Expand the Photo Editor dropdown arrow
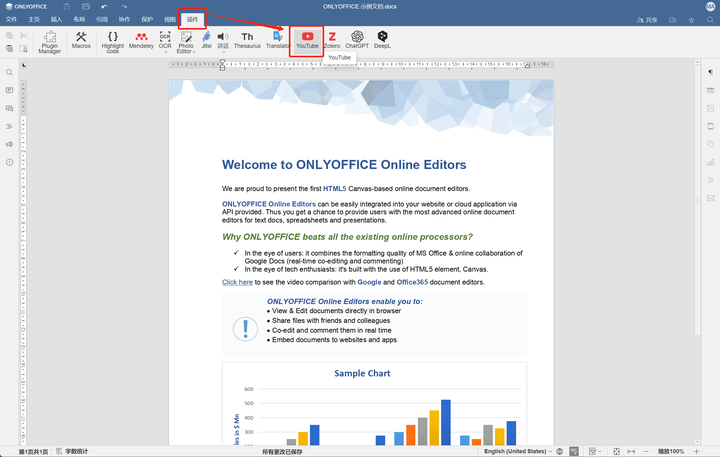 (194, 52)
